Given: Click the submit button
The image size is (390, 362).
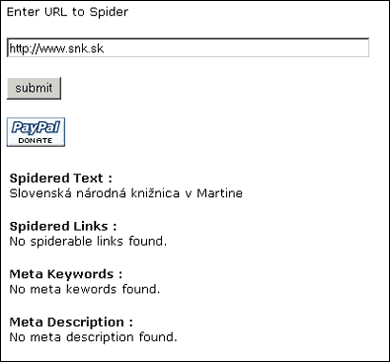Looking at the screenshot, I should pos(34,88).
